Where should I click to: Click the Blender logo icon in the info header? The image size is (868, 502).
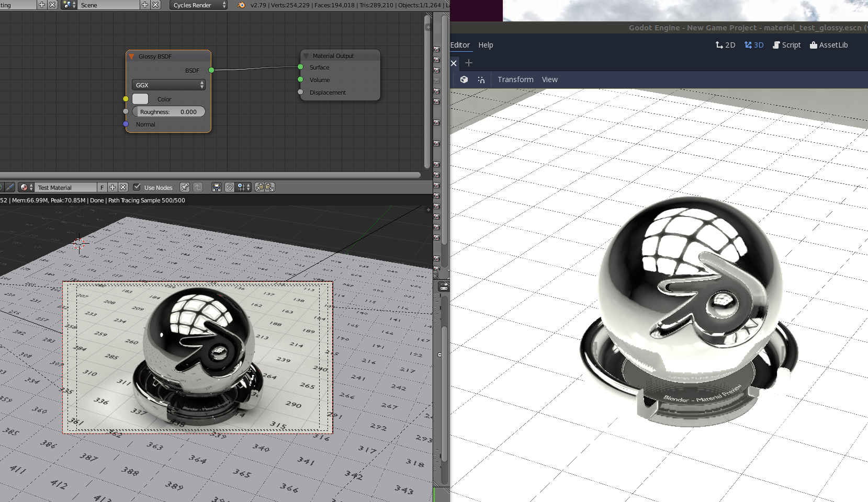tap(241, 5)
